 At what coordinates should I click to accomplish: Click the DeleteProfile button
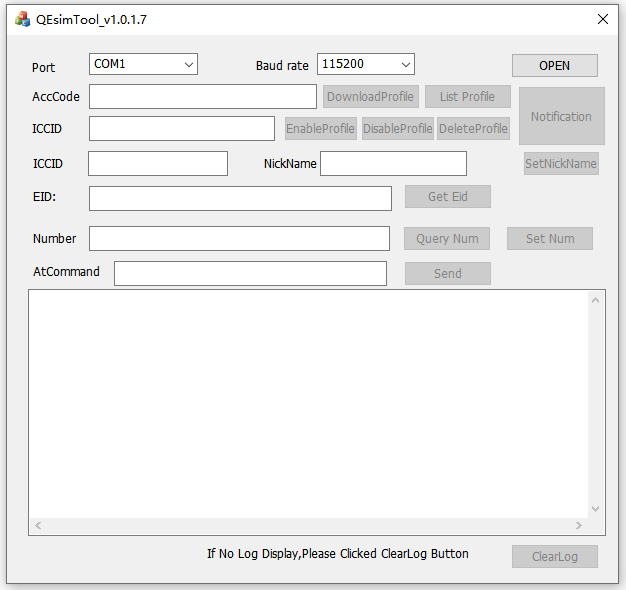(473, 129)
